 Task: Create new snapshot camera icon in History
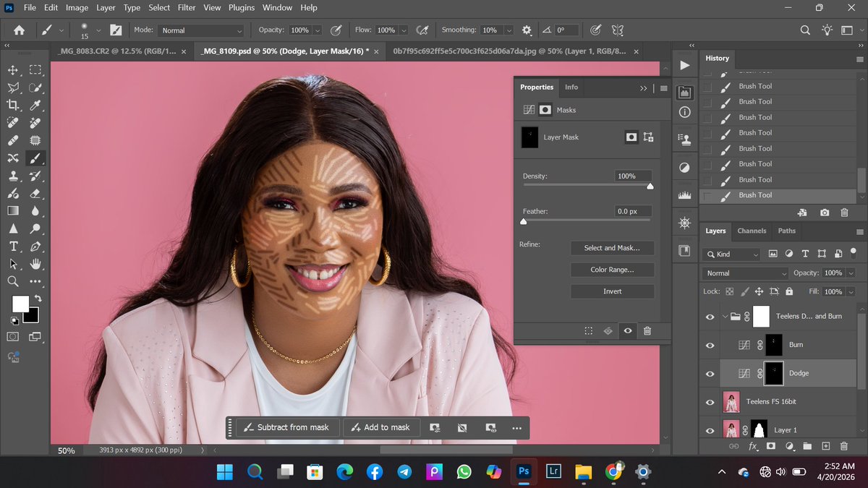point(825,213)
